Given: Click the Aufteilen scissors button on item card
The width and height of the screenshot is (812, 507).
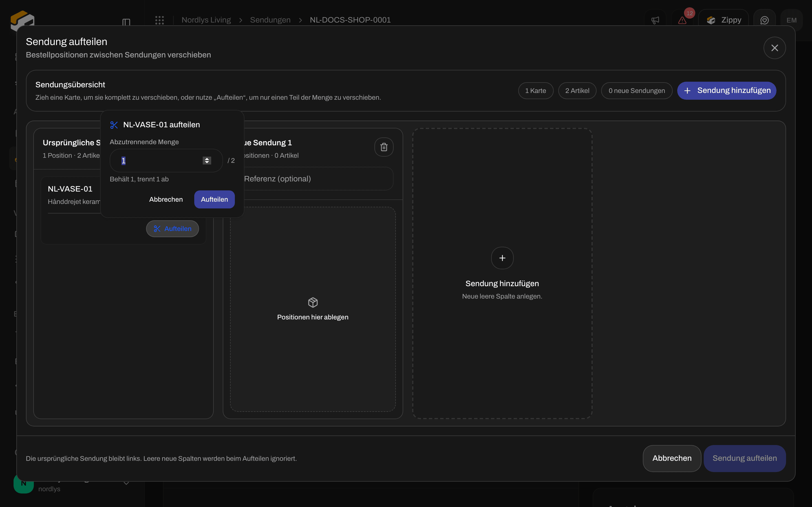Looking at the screenshot, I should [x=173, y=229].
